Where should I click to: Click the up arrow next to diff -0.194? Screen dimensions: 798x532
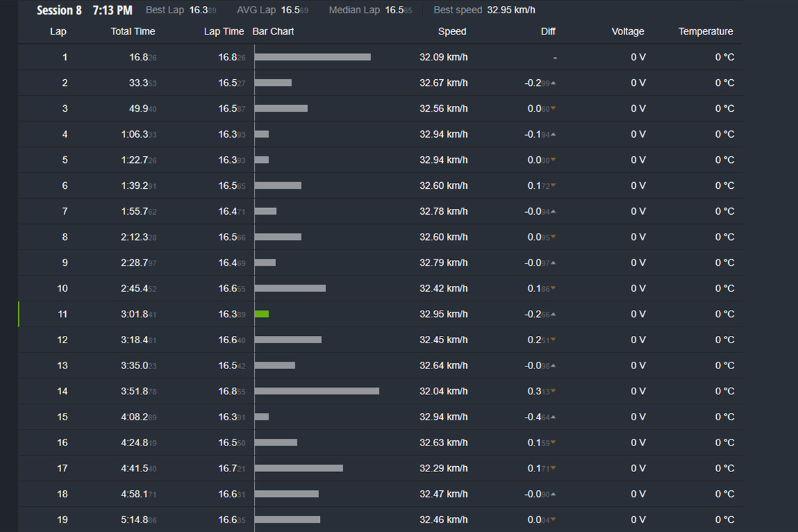click(x=553, y=134)
